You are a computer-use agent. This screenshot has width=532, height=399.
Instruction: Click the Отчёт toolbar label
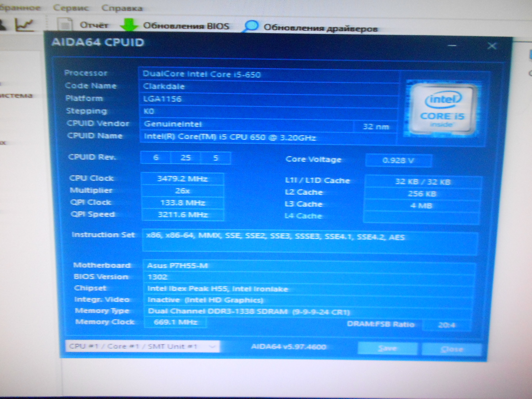94,25
